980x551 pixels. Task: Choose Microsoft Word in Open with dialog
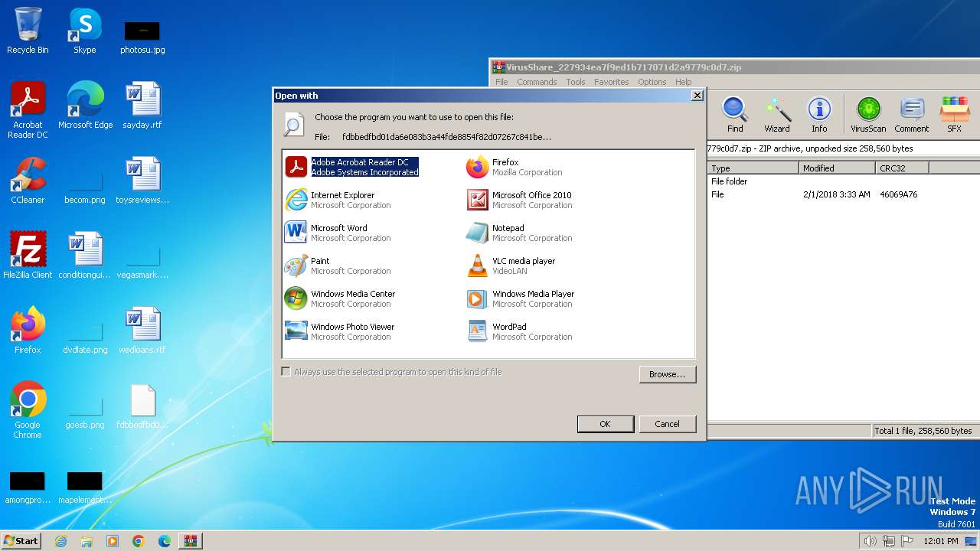338,233
